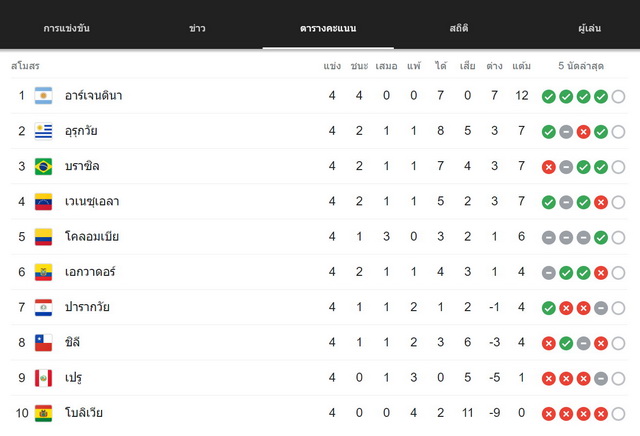Open the ผู้เล่น tab
The height and width of the screenshot is (436, 640).
pos(589,28)
